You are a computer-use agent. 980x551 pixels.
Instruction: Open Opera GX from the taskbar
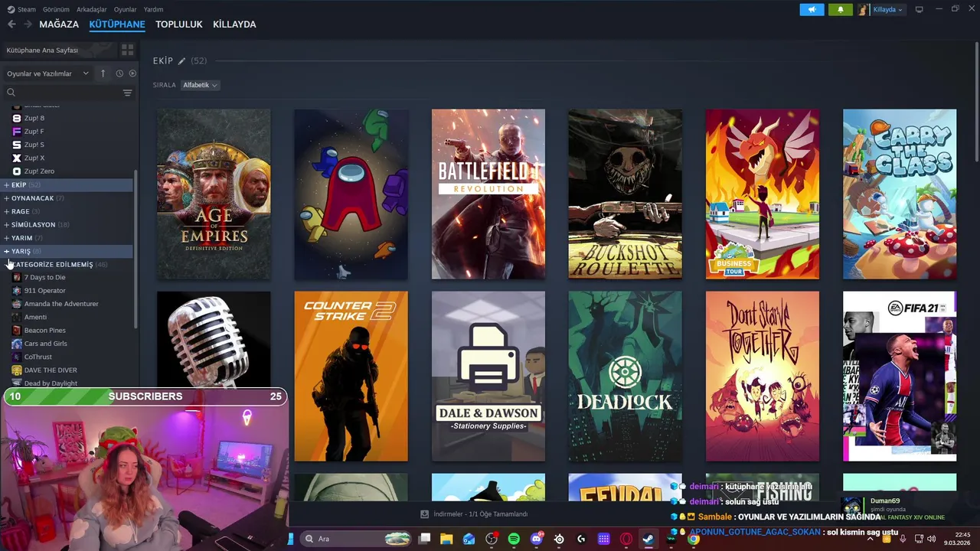[626, 539]
